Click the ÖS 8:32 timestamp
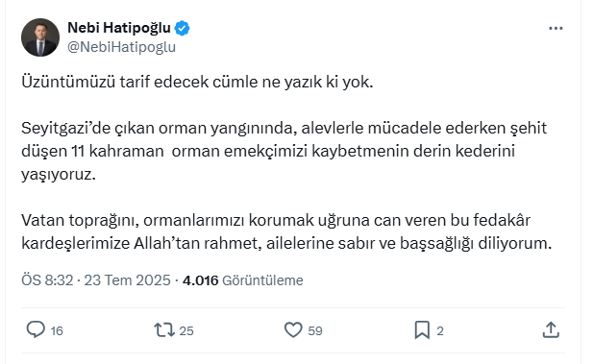Image resolution: width=594 pixels, height=364 pixels. (x=47, y=280)
